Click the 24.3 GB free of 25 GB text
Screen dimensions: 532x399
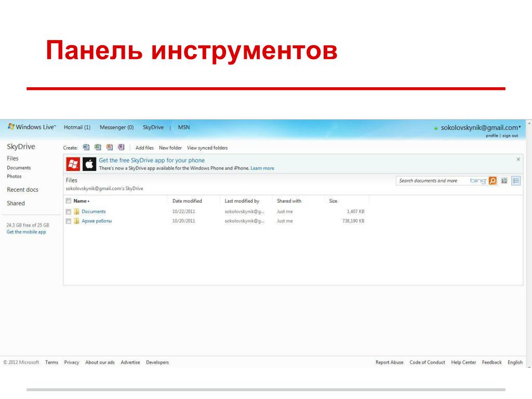[x=28, y=225]
